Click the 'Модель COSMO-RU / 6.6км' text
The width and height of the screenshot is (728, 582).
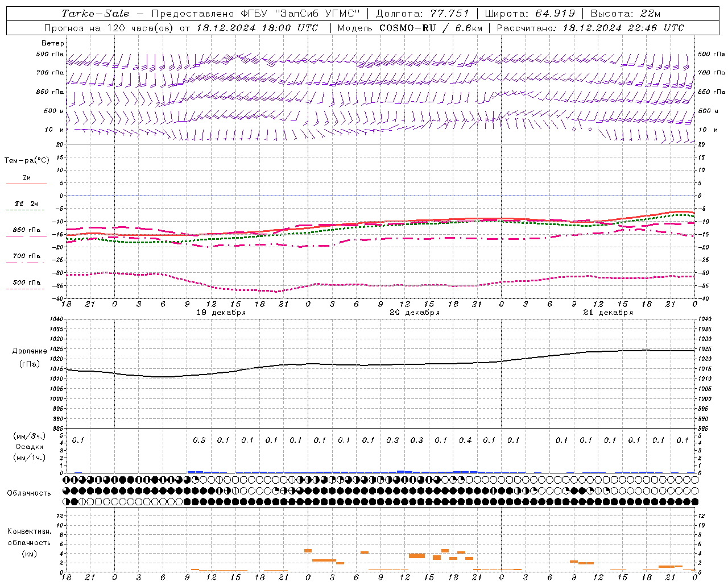pos(410,28)
